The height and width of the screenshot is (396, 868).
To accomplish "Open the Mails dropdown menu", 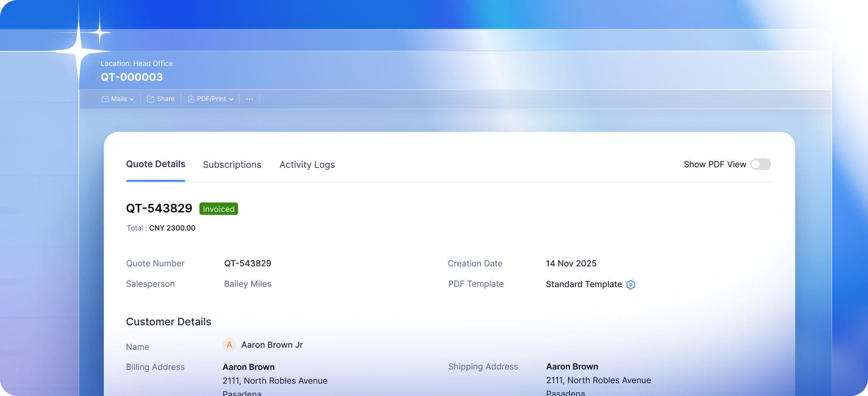I will [x=118, y=99].
